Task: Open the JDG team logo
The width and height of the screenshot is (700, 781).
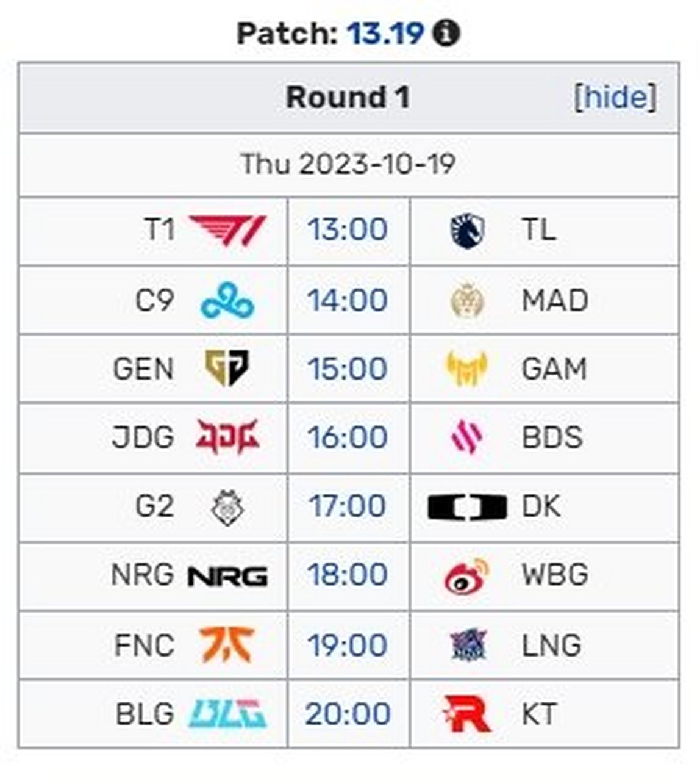Action: (x=227, y=437)
